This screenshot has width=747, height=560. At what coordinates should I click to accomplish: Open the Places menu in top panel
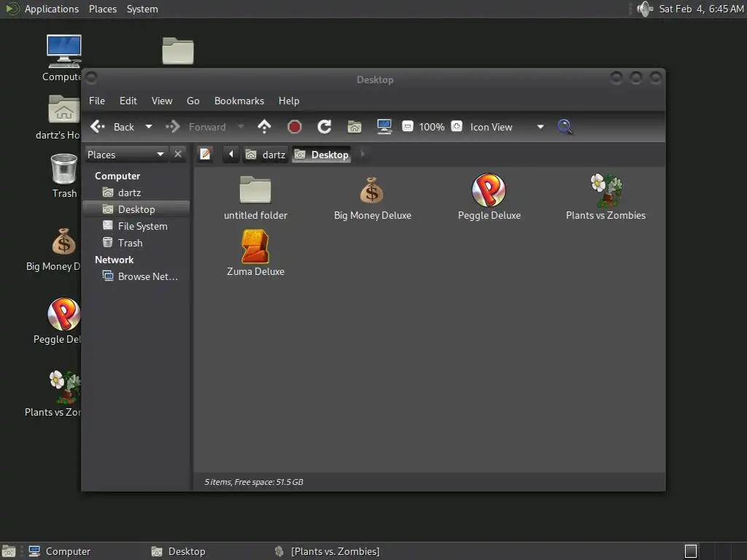point(102,9)
